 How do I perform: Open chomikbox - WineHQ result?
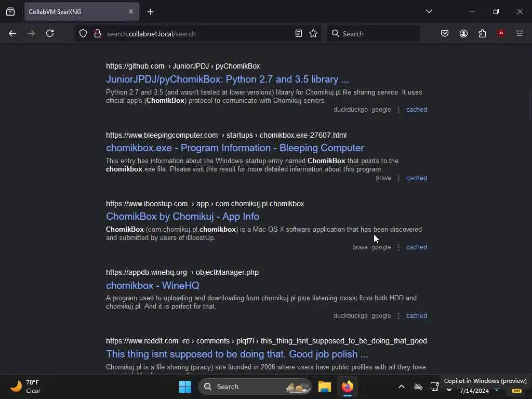153,286
